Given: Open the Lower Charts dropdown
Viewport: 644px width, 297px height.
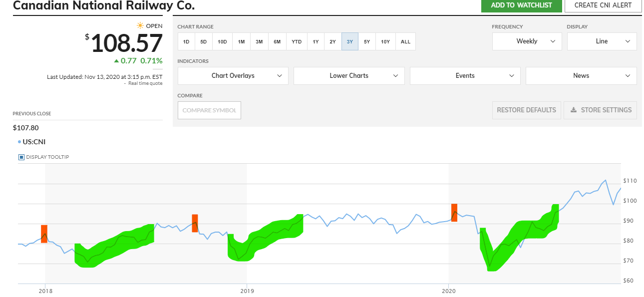Looking at the screenshot, I should coord(349,75).
